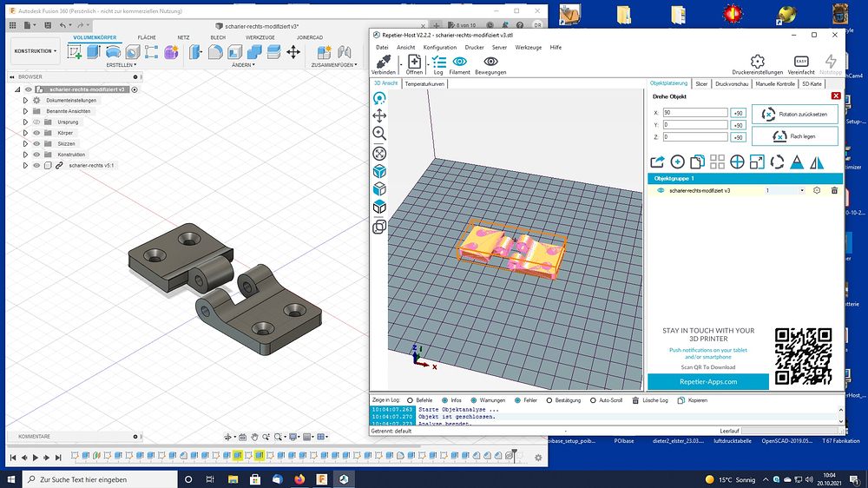Open the KONSTRUKTION workspace dropdown
This screenshot has height=488, width=868.
tap(36, 51)
